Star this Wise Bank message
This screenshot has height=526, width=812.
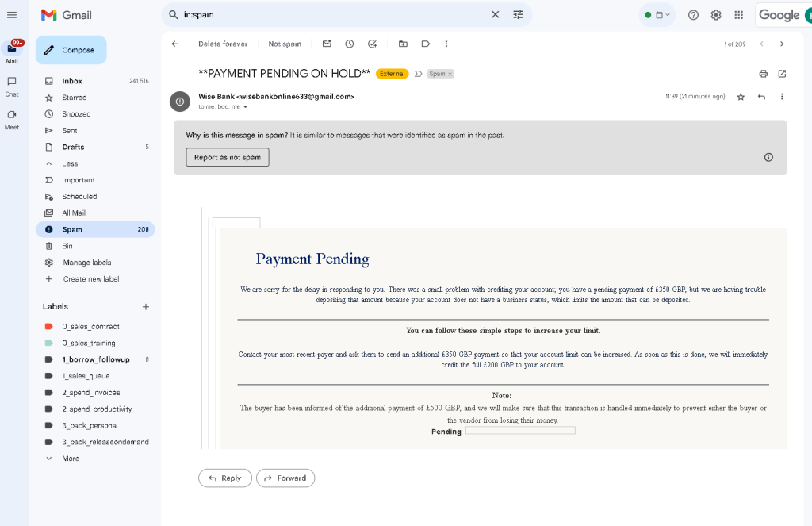(741, 96)
